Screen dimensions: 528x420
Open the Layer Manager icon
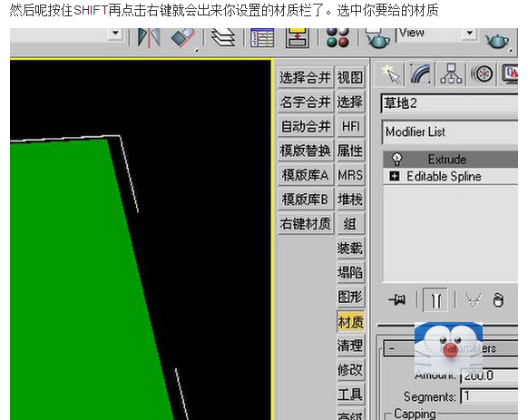point(222,37)
